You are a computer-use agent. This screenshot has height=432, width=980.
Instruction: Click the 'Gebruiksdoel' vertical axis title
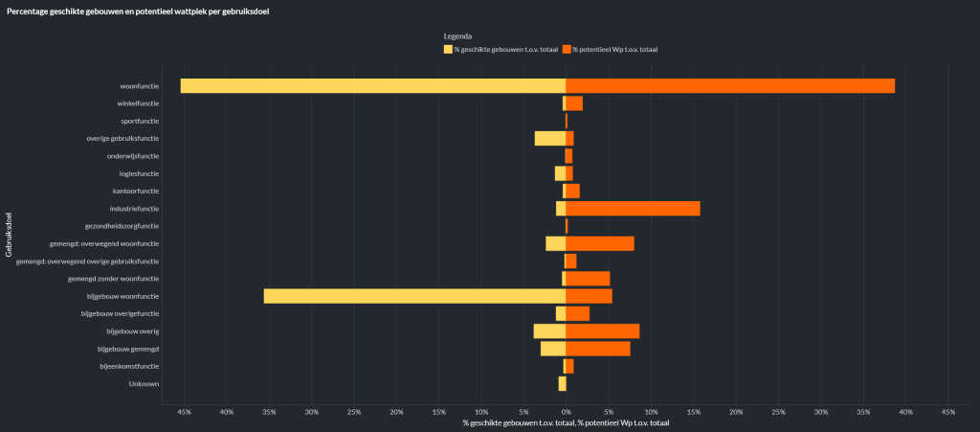9,235
